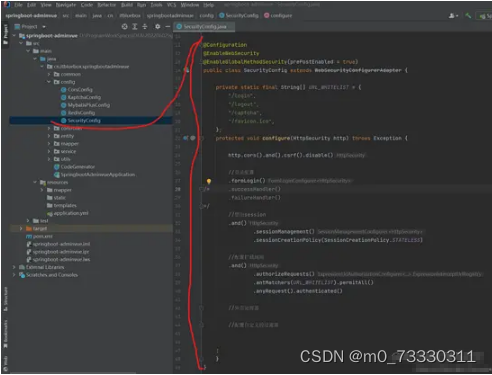Screen dimensions: 492x375
Task: Open the Project tool window stripe button
Action: (x=5, y=34)
